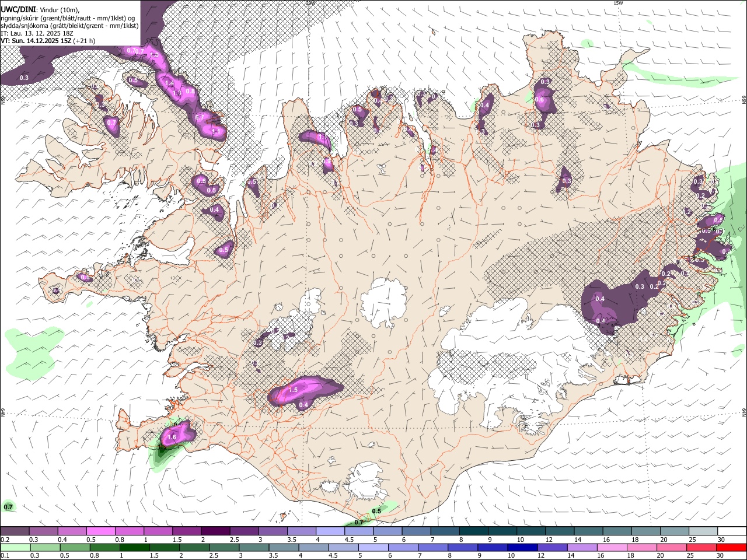Pick the bright pink 0.5–0.8 swatch, upper legend row
This screenshot has height=560, width=747.
click(x=100, y=531)
